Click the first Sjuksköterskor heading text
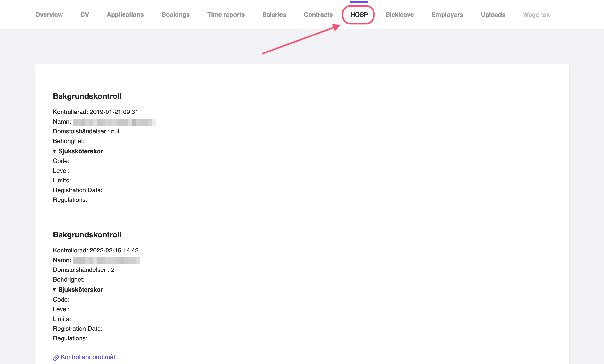Screen dimensions: 604x364 (x=80, y=151)
